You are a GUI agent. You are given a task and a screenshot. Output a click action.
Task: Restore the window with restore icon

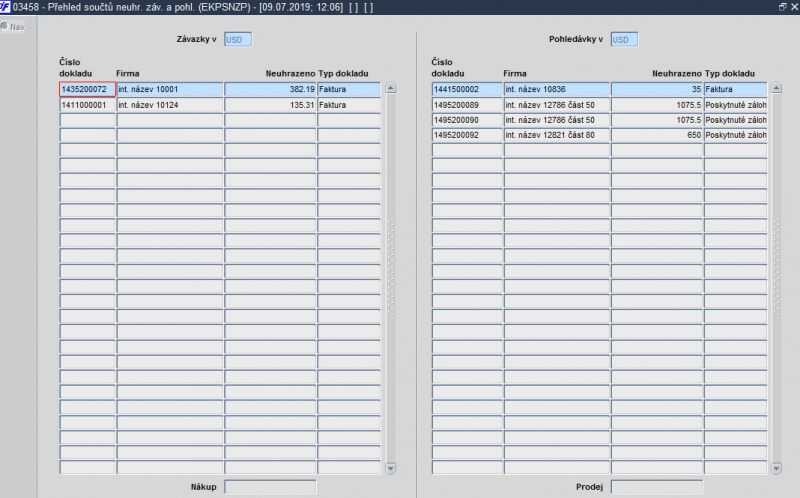point(783,7)
